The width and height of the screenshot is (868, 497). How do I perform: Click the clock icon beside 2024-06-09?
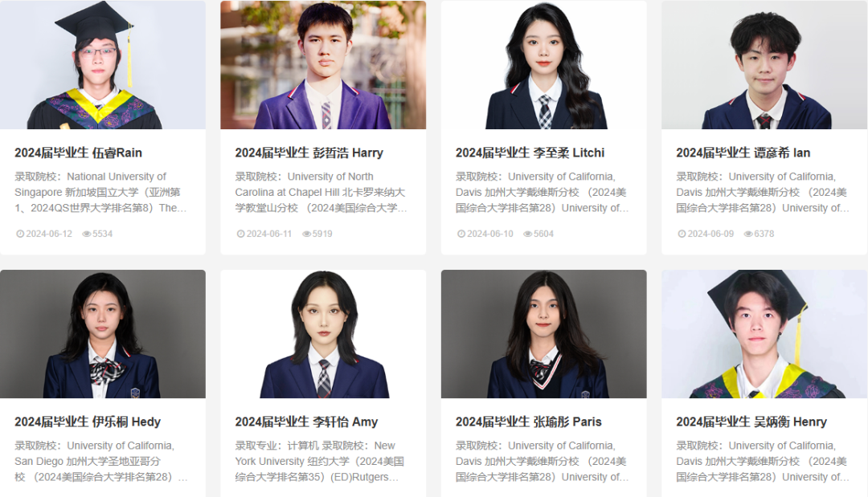pos(682,234)
